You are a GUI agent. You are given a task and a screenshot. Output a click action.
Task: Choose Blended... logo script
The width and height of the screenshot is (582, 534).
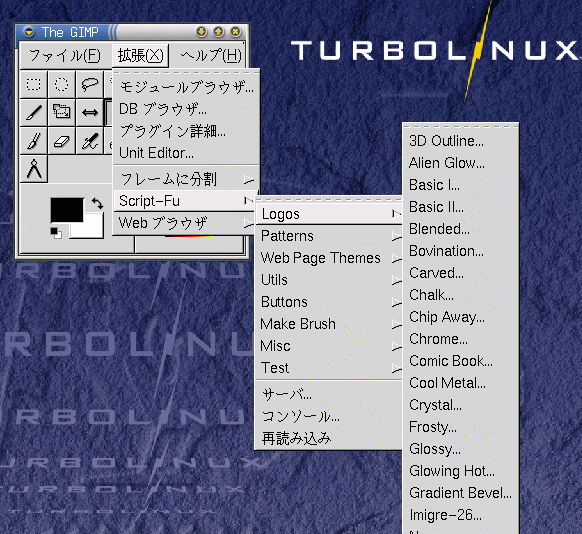460,229
